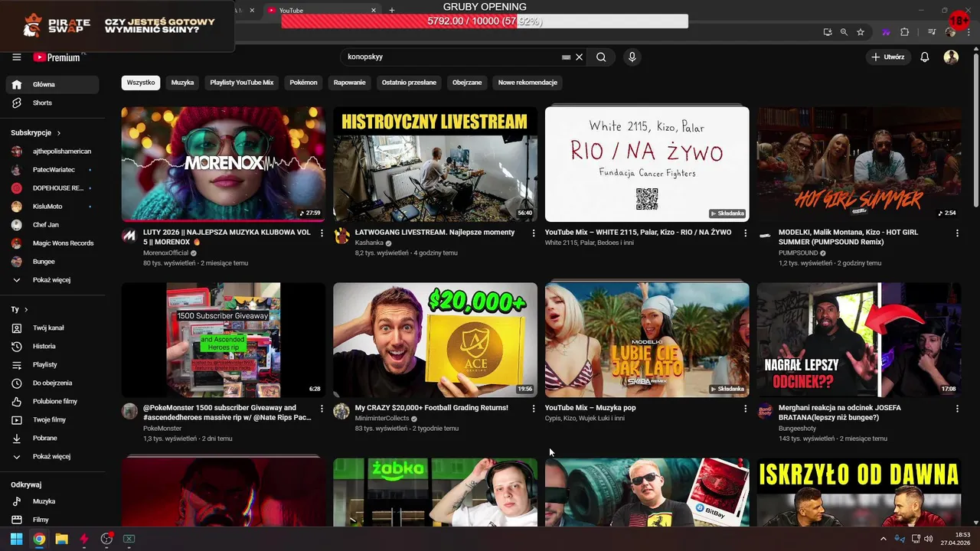Open MORENOX video thumbnail
This screenshot has height=551, width=980.
(x=224, y=164)
